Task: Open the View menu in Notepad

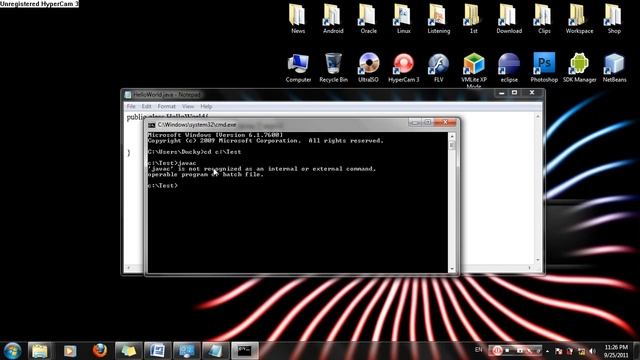Action: tap(188, 107)
